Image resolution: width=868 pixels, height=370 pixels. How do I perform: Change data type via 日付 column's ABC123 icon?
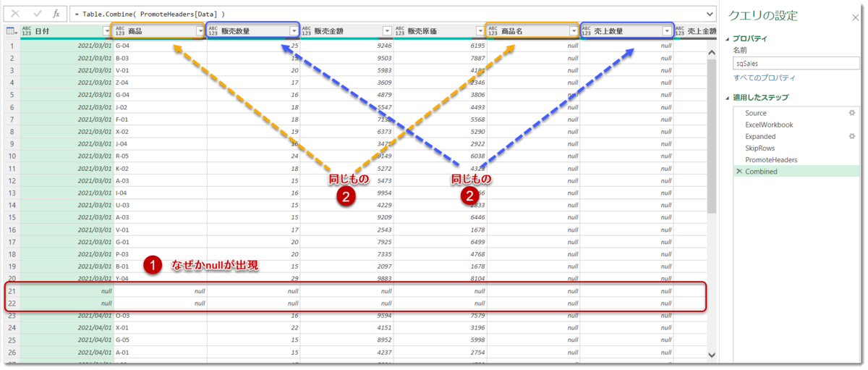point(27,31)
